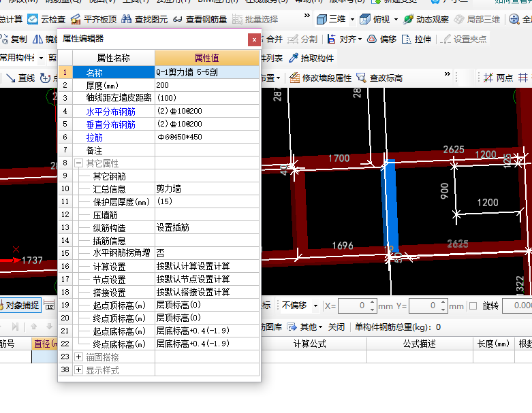Click the 两点 two-point axis tool
532x413 pixels.
tap(498, 78)
